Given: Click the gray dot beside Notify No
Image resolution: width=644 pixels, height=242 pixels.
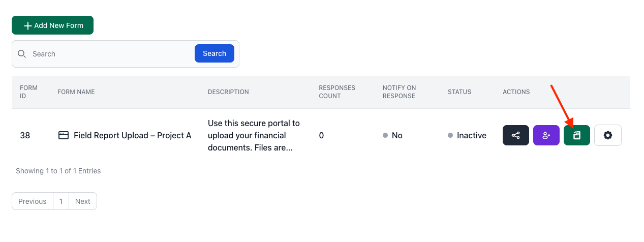Looking at the screenshot, I should [x=385, y=136].
